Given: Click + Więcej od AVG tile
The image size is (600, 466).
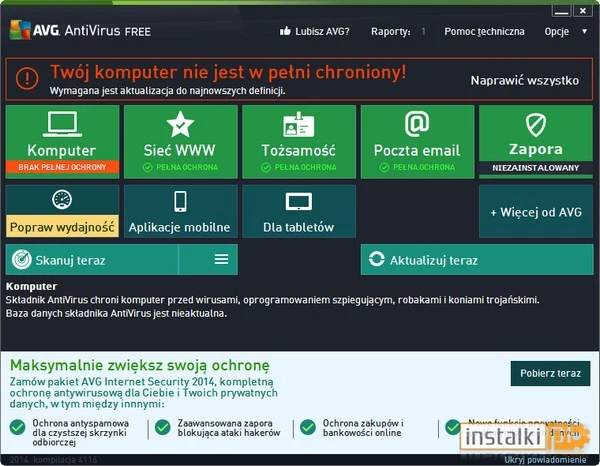Looking at the screenshot, I should (x=536, y=212).
